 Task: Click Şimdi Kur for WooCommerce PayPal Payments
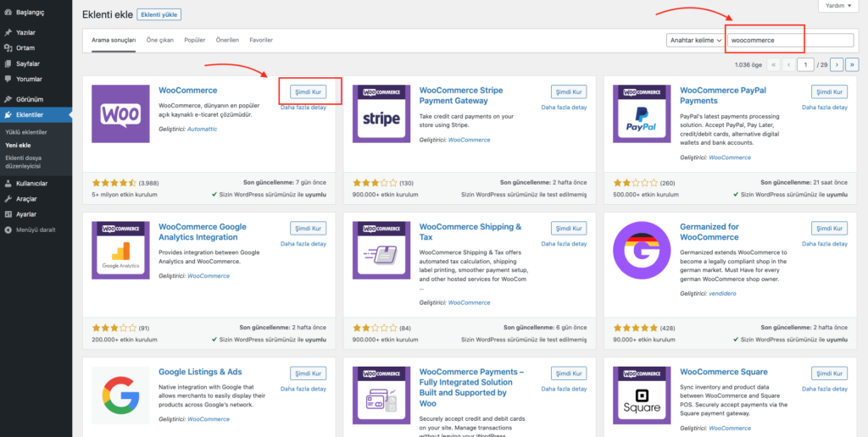tap(829, 91)
